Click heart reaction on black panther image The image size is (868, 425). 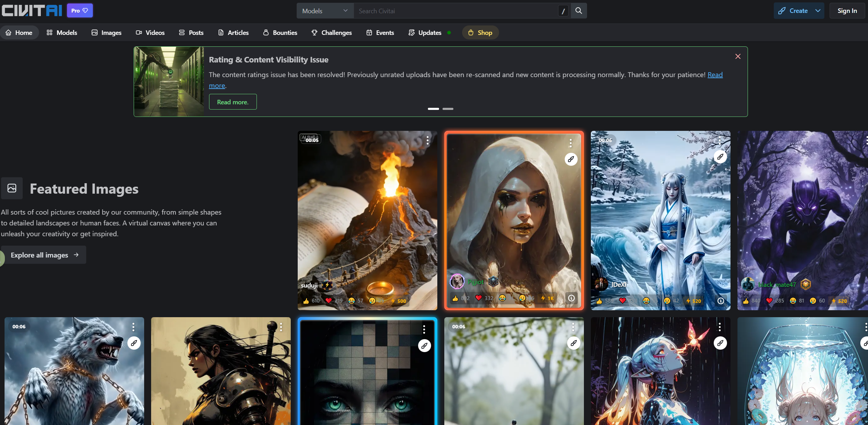pos(769,301)
